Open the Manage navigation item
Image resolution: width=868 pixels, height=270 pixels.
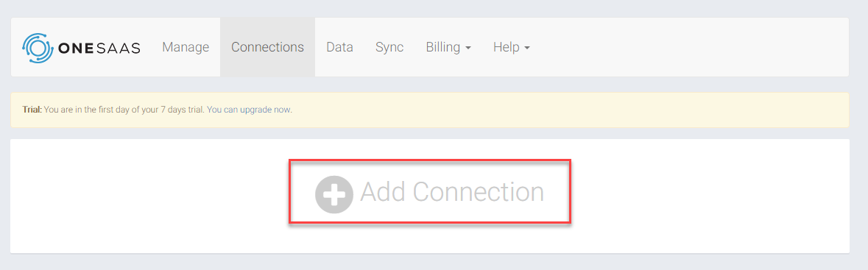click(x=186, y=47)
